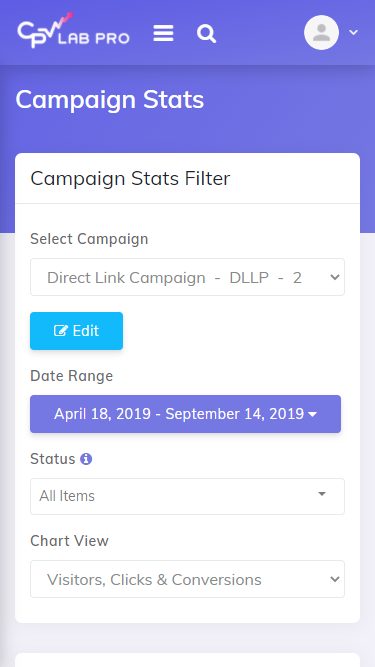375x667 pixels.
Task: Click the search magnifier icon
Action: (x=207, y=33)
